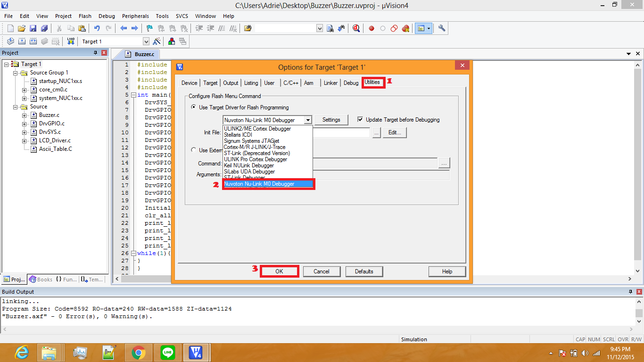Open Internet Explorer from the taskbar
644x362 pixels.
[x=21, y=352]
